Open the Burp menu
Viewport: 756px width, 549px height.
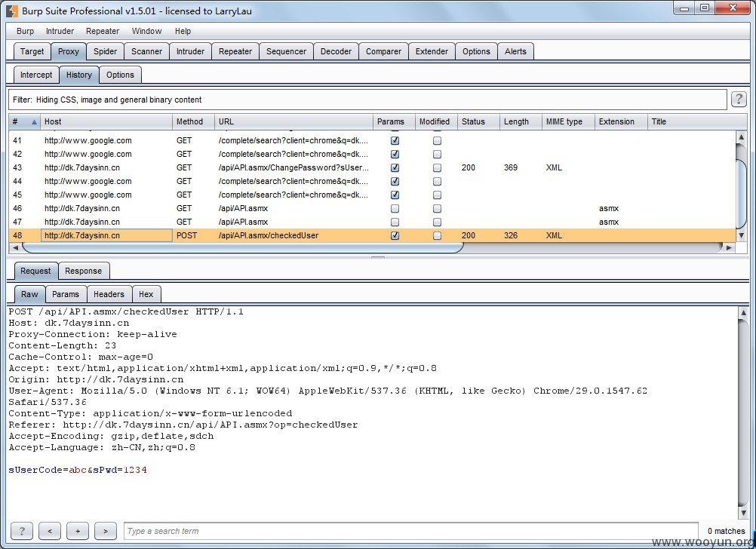click(25, 31)
